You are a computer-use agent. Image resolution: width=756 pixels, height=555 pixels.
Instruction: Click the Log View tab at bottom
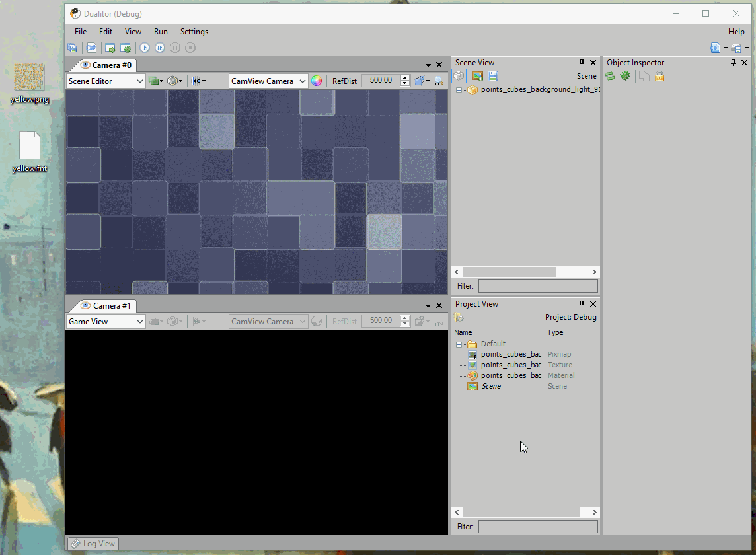[x=93, y=544]
